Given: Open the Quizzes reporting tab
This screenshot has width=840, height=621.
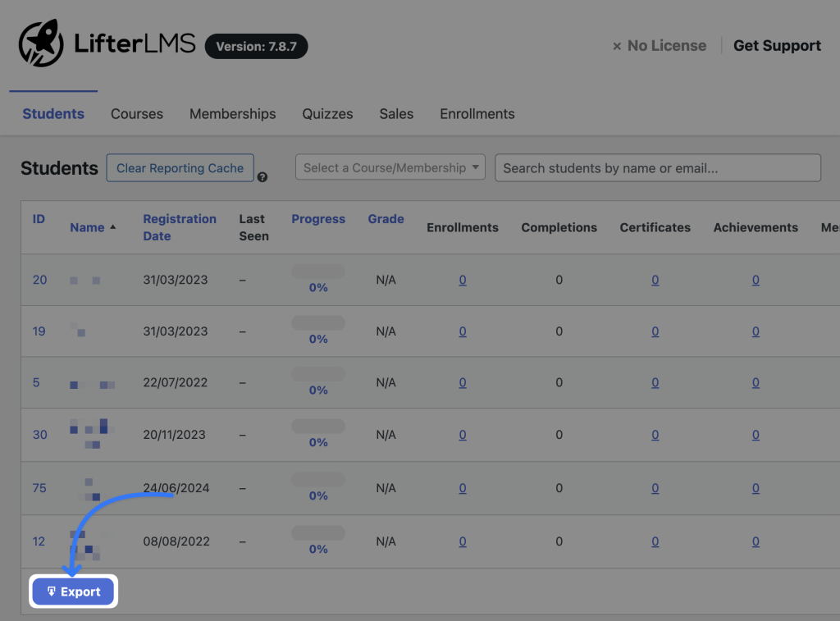Looking at the screenshot, I should (326, 113).
